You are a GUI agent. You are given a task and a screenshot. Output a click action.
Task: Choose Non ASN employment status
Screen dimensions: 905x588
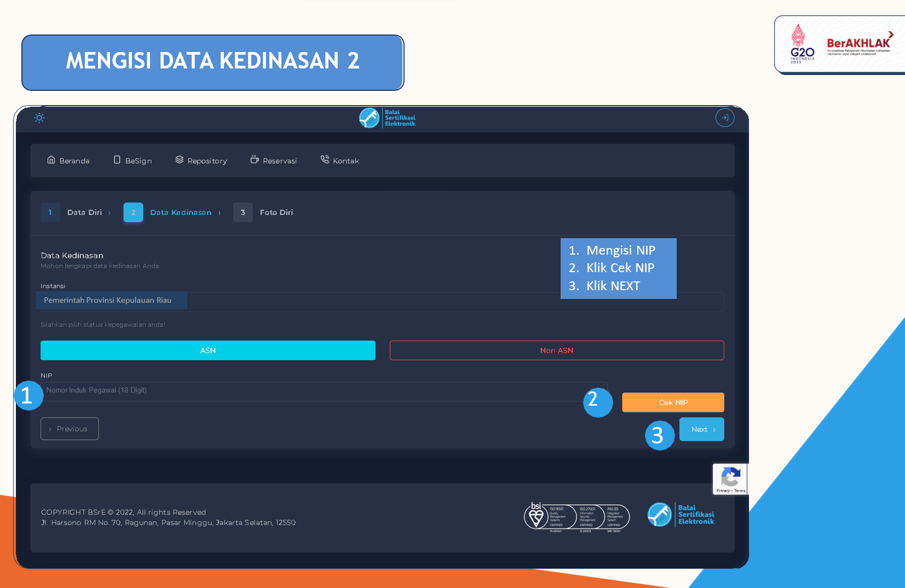(x=556, y=350)
